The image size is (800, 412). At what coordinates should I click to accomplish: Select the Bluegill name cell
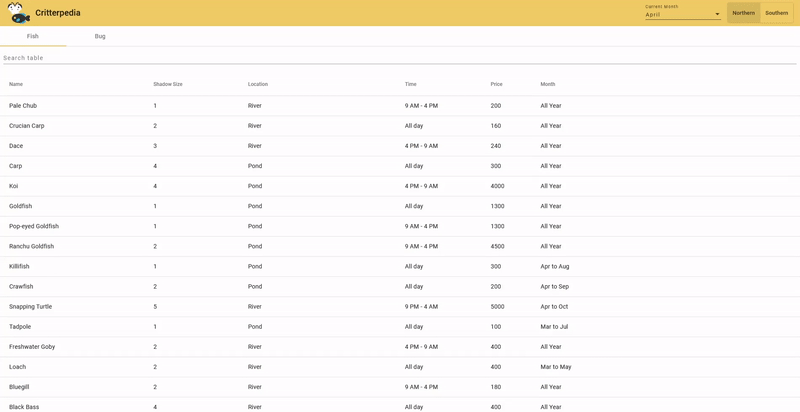[x=19, y=387]
